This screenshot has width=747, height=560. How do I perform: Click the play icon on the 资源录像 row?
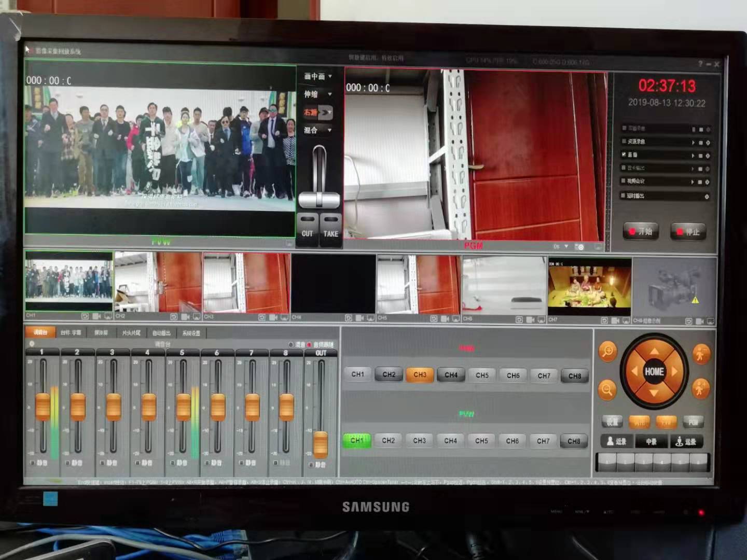pos(693,143)
